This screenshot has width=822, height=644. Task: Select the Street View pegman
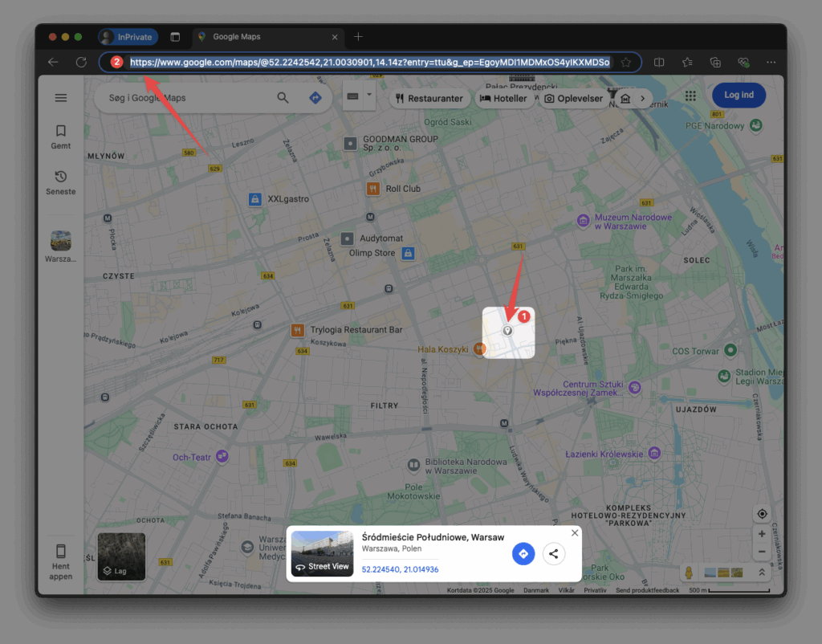coord(689,573)
